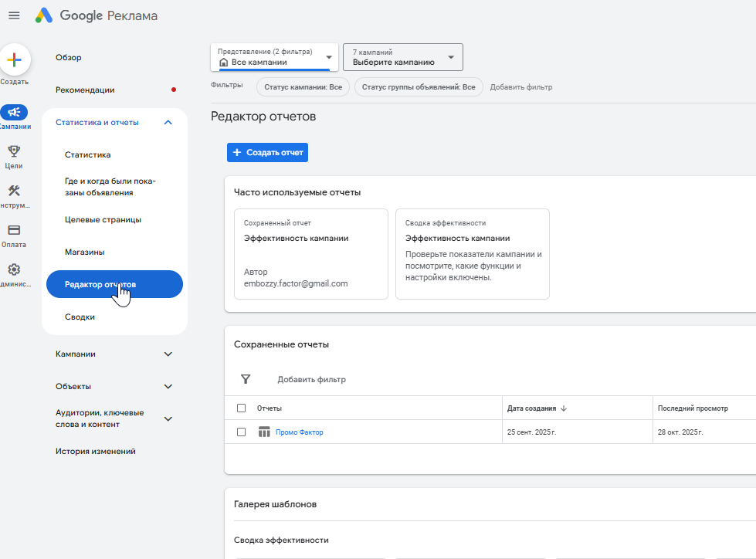The height and width of the screenshot is (559, 756).
Task: Open Campaigns megaphone icon in sidebar
Action: 14,112
